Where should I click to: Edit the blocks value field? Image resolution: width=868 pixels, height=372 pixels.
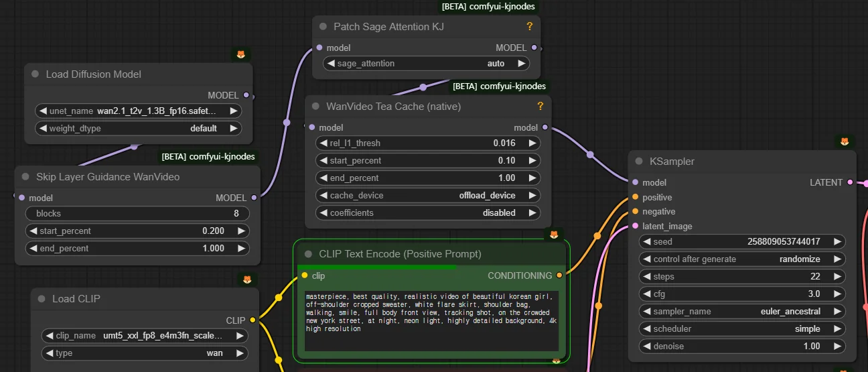(137, 213)
